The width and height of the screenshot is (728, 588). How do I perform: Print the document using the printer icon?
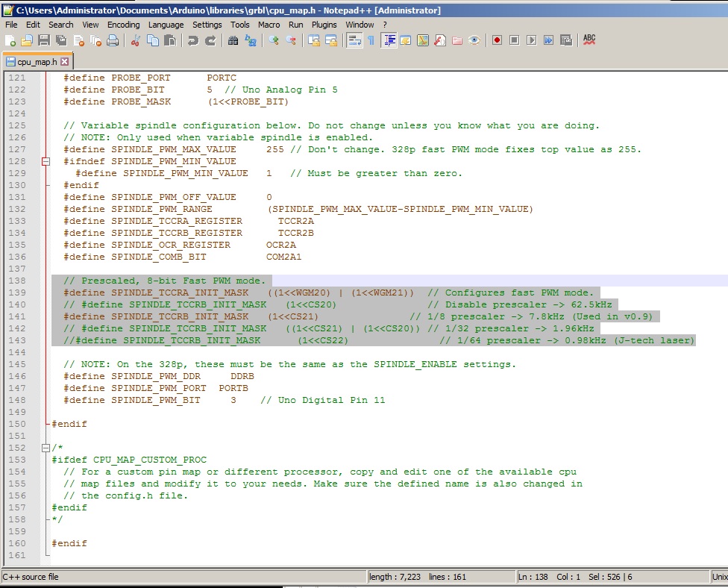pyautogui.click(x=113, y=41)
